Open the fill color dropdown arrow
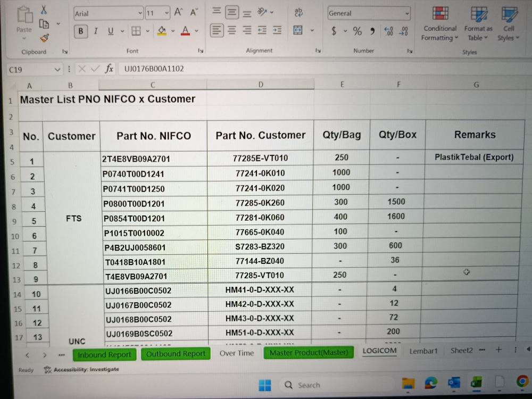532x399 pixels. coord(173,31)
